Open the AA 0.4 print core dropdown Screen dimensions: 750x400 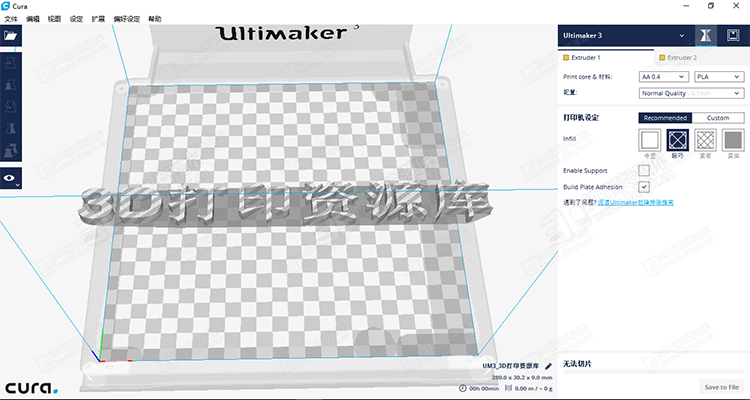pos(662,76)
